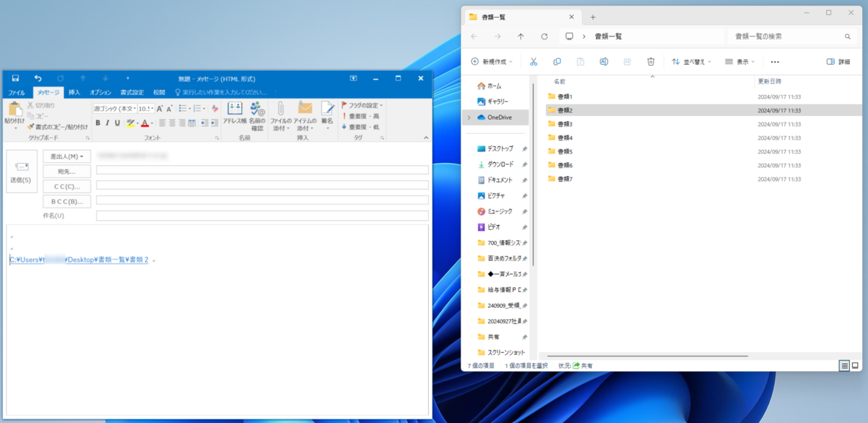Open the From (差出人) dropdown
Image resolution: width=868 pixels, height=423 pixels.
click(x=67, y=156)
